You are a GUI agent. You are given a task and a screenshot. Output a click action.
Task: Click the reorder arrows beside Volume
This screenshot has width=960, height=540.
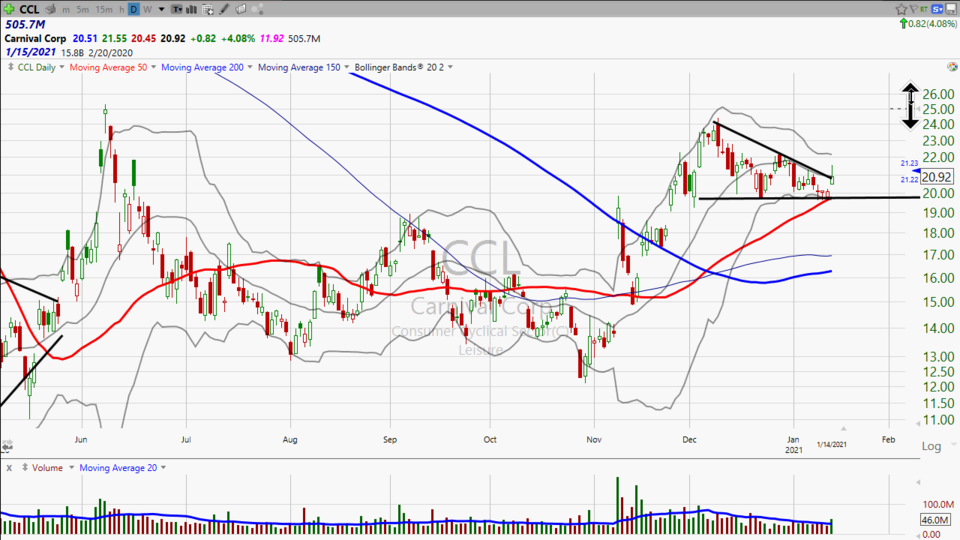point(24,468)
